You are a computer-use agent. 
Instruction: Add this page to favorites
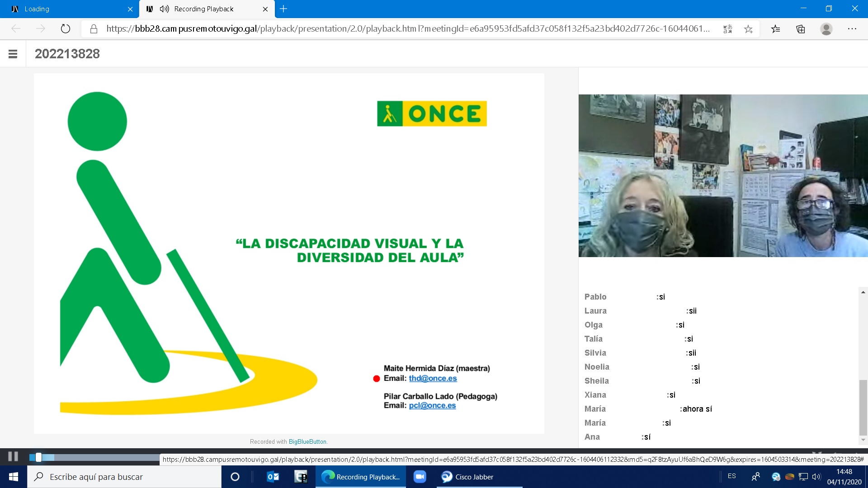(x=749, y=28)
